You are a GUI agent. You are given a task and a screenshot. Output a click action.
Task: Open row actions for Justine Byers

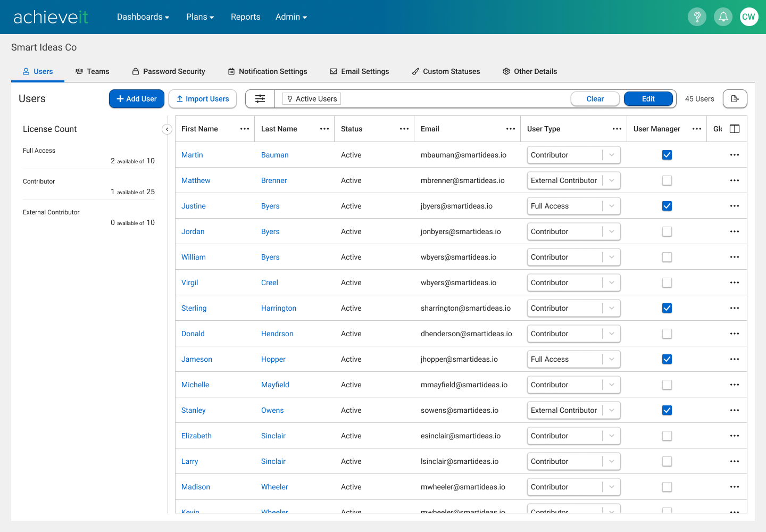[x=735, y=206]
